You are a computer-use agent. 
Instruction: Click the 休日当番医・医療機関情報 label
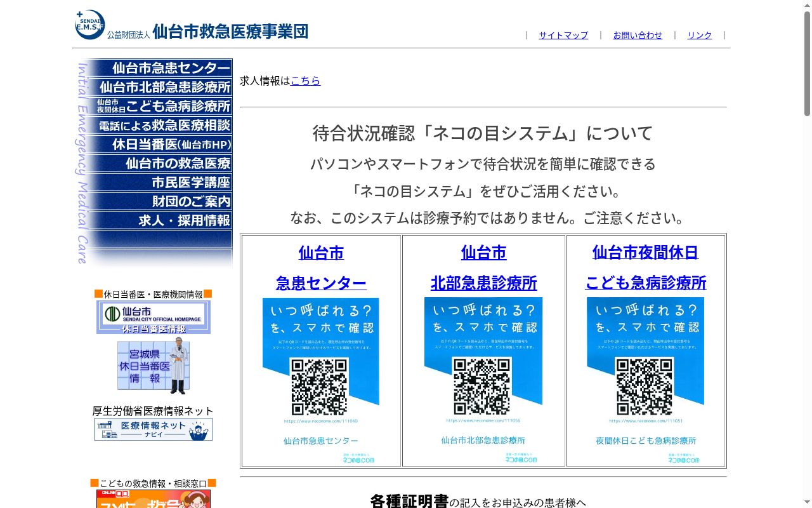(154, 294)
